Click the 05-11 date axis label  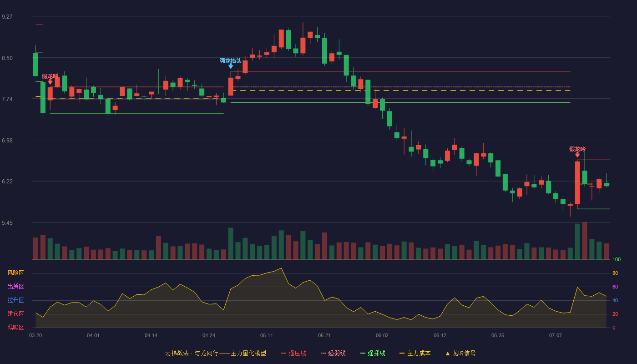click(267, 335)
